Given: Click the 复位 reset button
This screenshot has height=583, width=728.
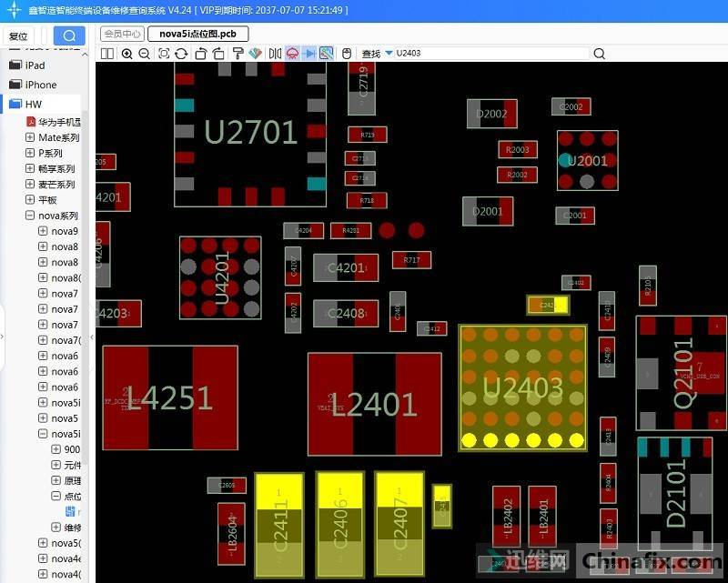Looking at the screenshot, I should (x=18, y=36).
